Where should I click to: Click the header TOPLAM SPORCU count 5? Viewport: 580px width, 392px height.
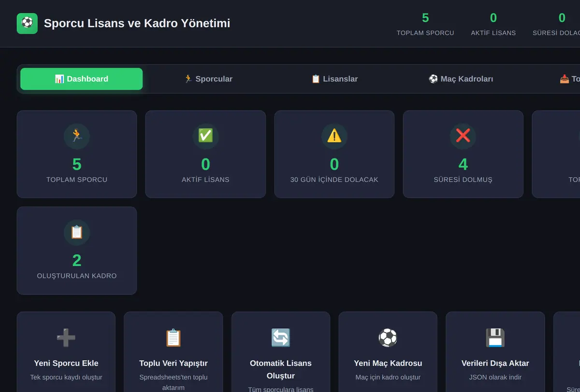tap(425, 18)
